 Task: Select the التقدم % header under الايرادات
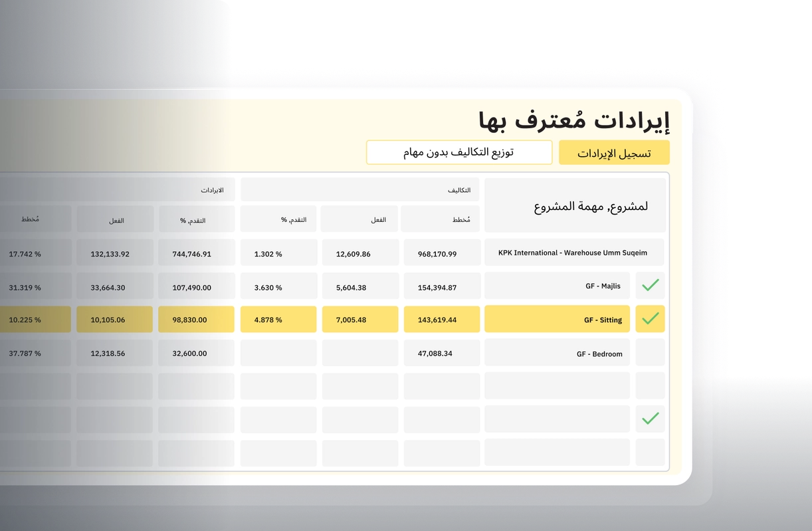pos(196,219)
